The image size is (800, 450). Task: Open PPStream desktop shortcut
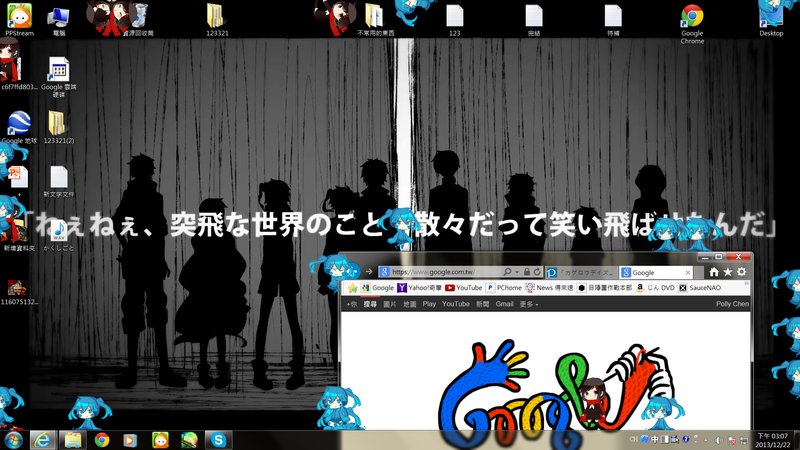[19, 20]
